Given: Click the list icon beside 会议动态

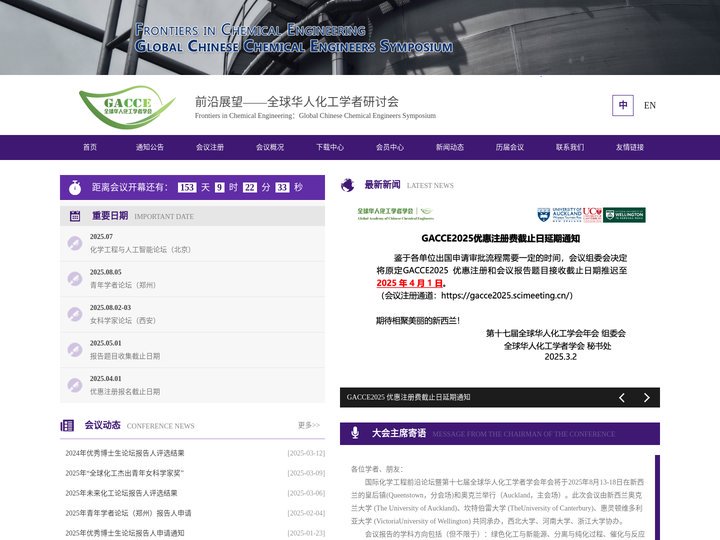Looking at the screenshot, I should [x=67, y=426].
